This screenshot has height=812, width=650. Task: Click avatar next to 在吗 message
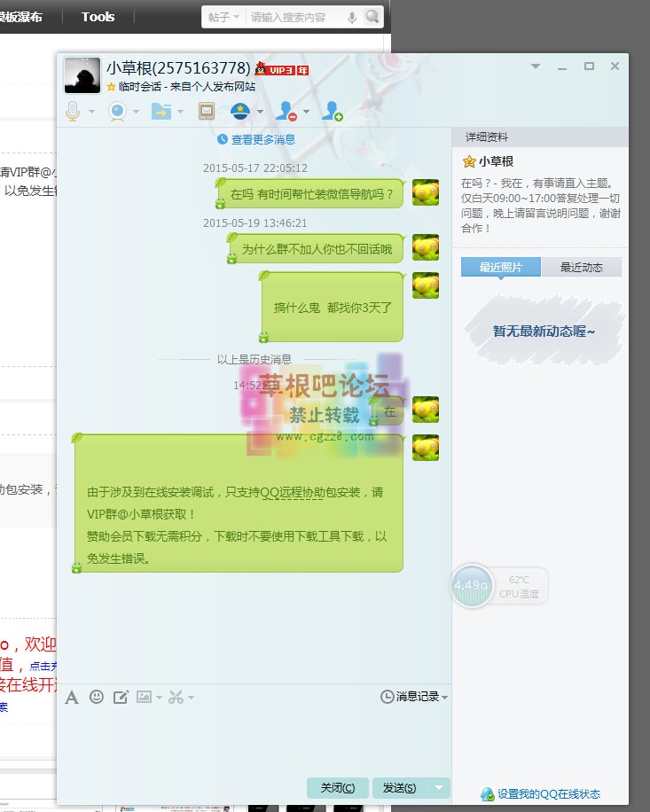[426, 192]
